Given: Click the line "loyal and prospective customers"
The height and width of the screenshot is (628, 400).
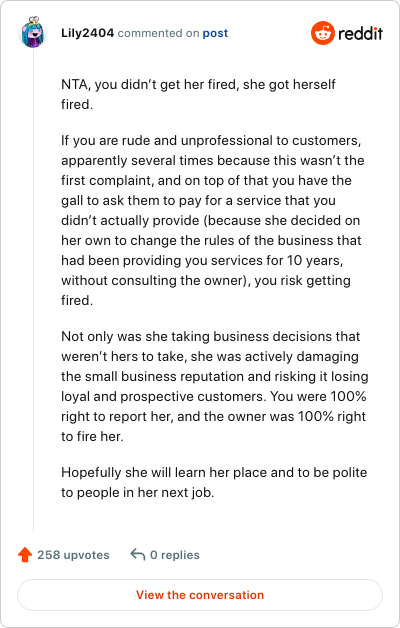Looking at the screenshot, I should pyautogui.click(x=214, y=397).
